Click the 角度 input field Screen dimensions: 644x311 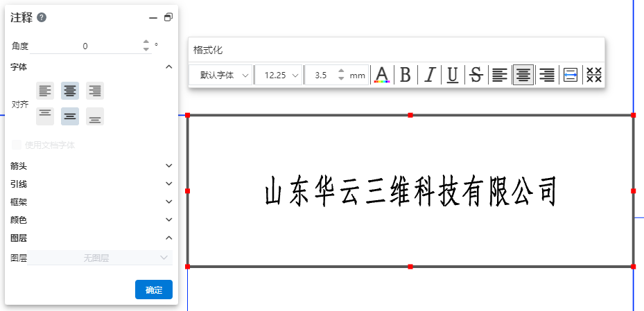(85, 46)
